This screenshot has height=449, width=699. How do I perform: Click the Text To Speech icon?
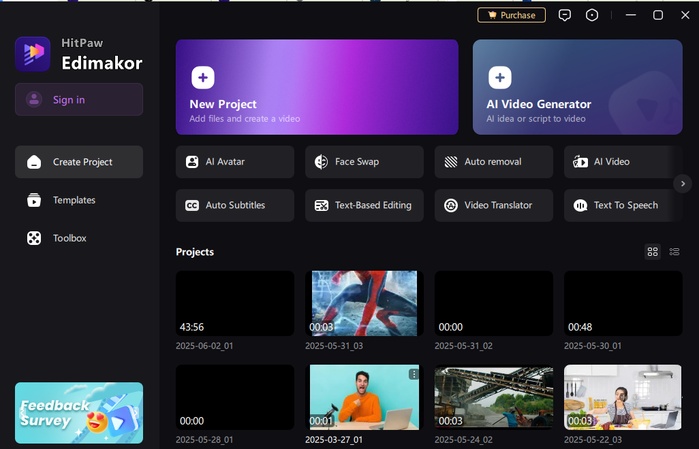point(580,205)
